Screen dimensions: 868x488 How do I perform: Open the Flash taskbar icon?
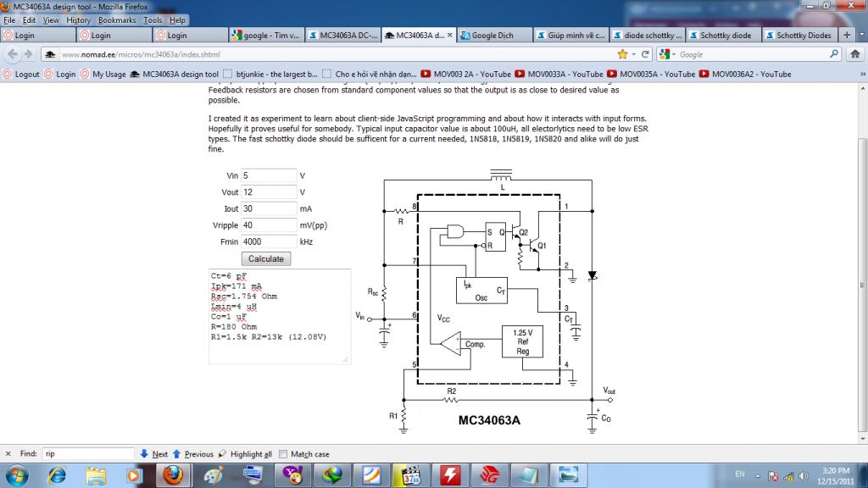point(450,476)
